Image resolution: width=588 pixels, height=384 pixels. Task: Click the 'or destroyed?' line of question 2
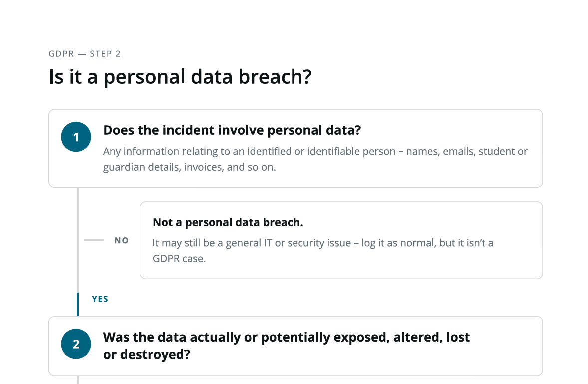147,354
